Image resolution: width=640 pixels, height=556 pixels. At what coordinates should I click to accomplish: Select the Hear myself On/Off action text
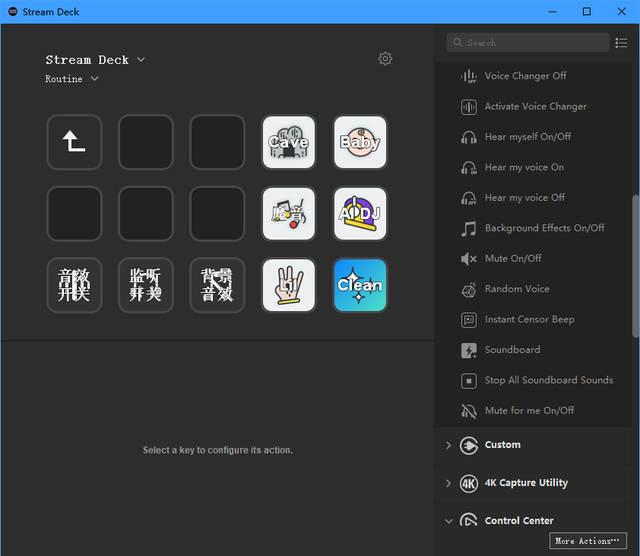click(528, 137)
